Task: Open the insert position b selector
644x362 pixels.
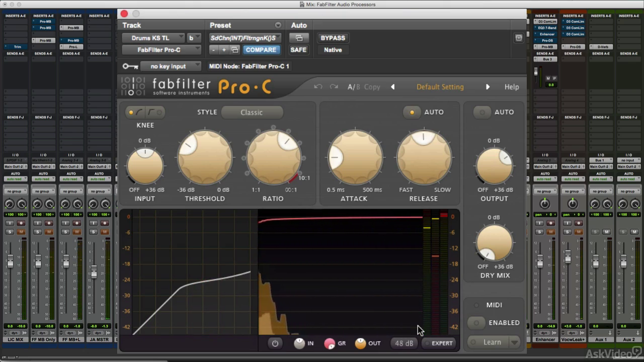Action: pyautogui.click(x=193, y=38)
